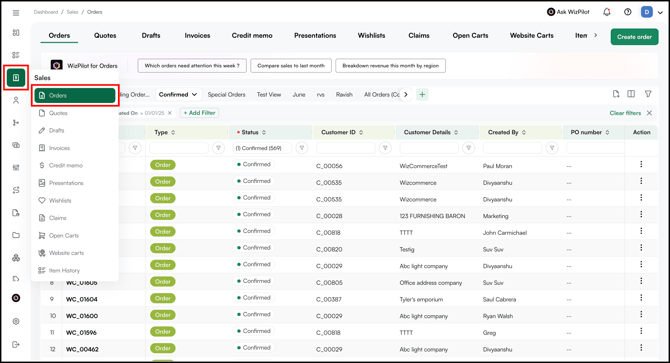Open the column layout icon
This screenshot has height=363, width=670.
[631, 94]
